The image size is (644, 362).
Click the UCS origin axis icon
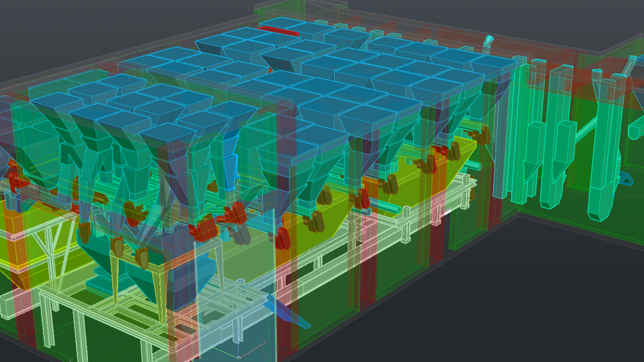[x=239, y=356]
